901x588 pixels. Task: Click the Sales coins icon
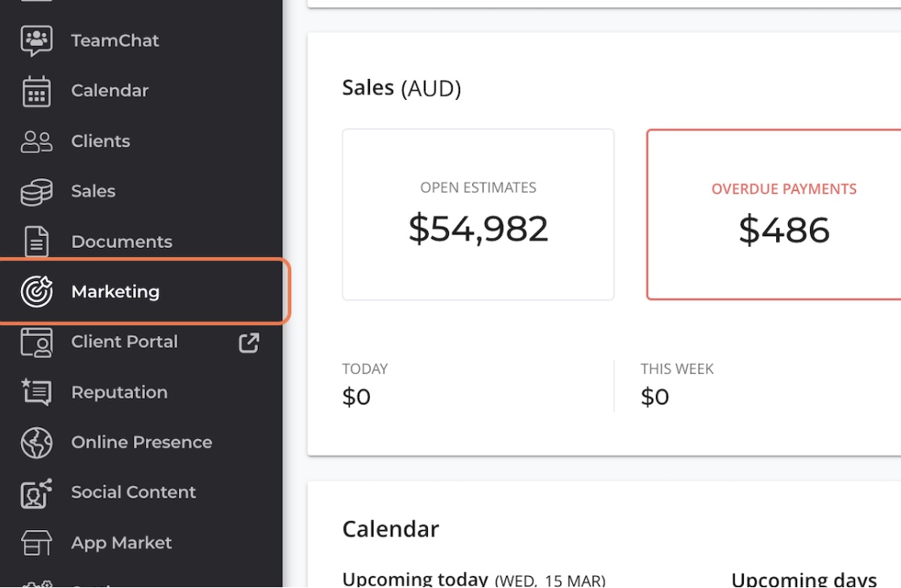pos(36,192)
